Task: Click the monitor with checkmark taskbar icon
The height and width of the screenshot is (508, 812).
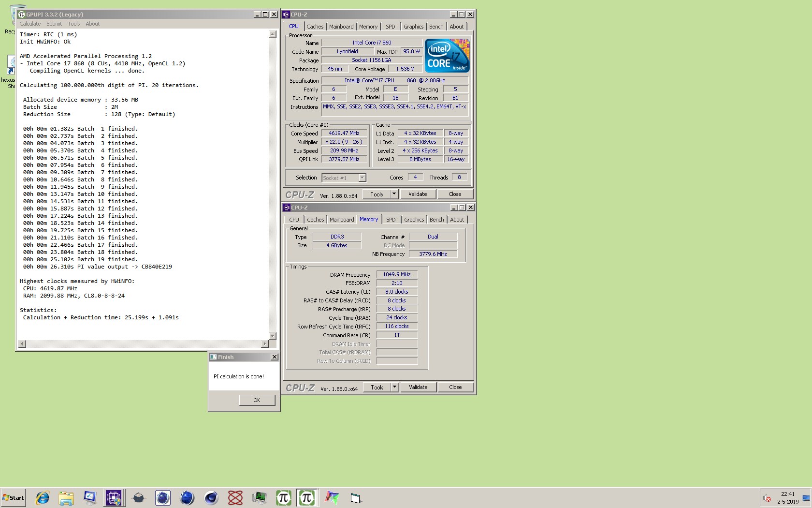Action: 90,497
